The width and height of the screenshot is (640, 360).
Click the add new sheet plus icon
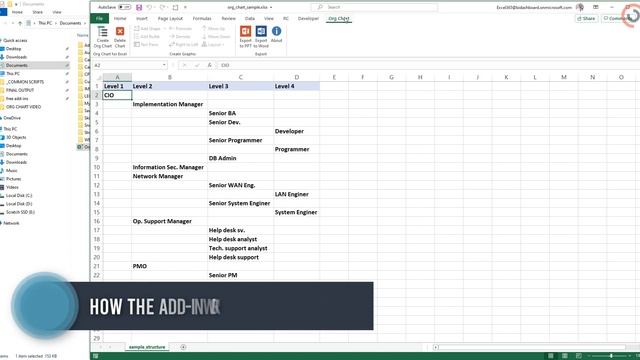pos(183,347)
